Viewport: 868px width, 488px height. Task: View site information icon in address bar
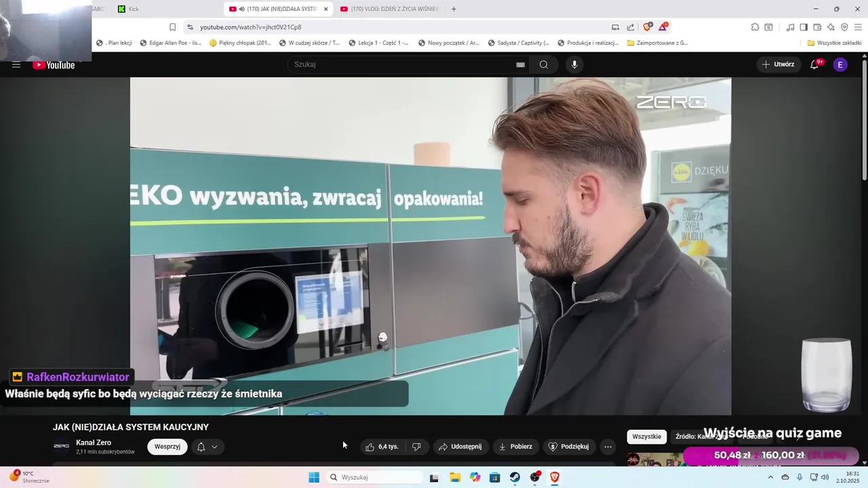[x=190, y=27]
